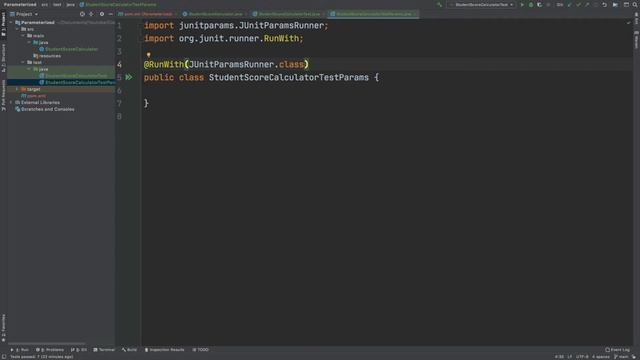Viewport: 640px width, 360px height.
Task: Click the Search Everywhere magnifier icon
Action: tap(635, 5)
